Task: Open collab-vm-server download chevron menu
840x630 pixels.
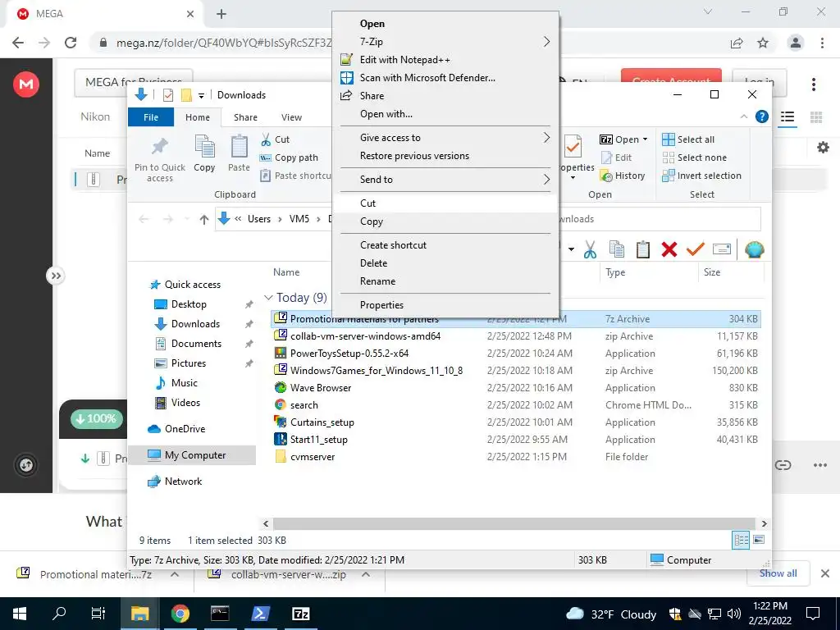Action: click(366, 574)
